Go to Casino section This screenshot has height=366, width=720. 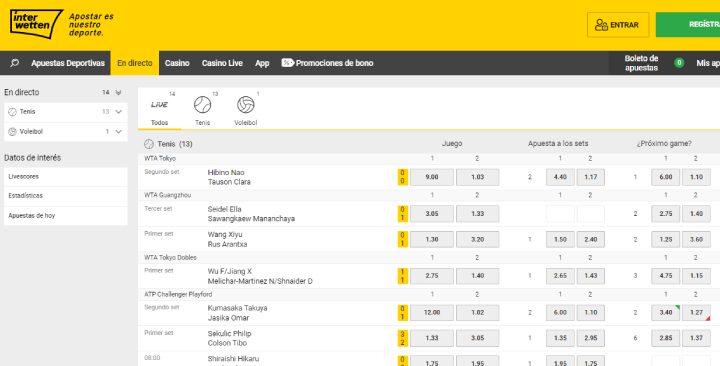(177, 63)
